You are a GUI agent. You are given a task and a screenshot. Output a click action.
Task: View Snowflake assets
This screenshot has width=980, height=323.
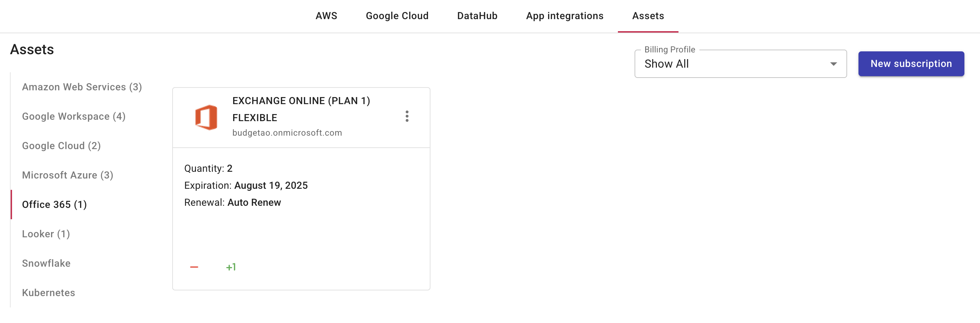tap(46, 263)
